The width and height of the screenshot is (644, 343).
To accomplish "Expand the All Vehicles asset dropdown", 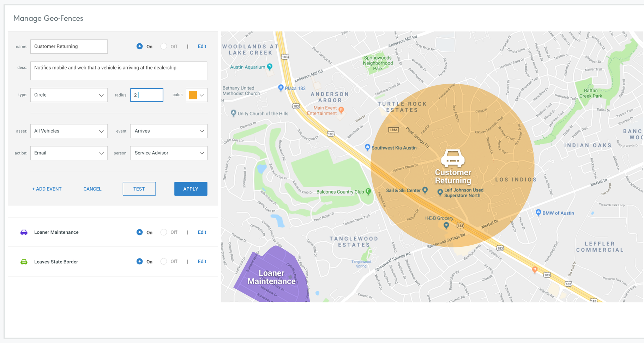I will [x=69, y=131].
